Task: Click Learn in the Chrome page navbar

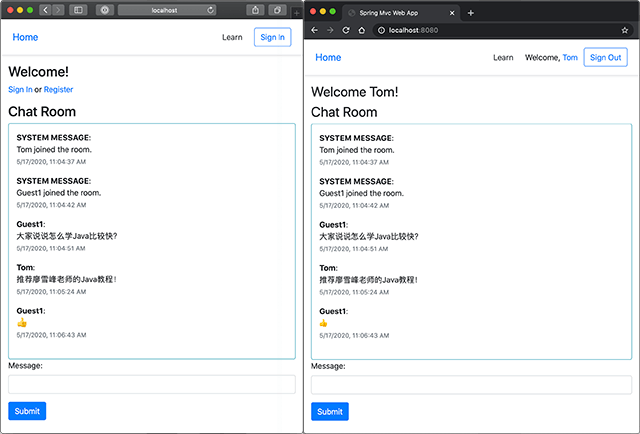Action: coord(503,57)
